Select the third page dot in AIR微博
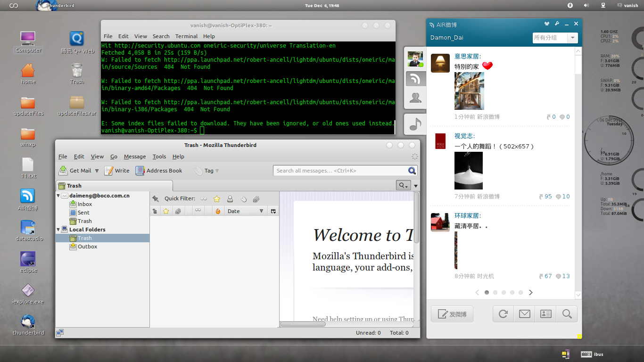644x362 pixels. coord(504,293)
